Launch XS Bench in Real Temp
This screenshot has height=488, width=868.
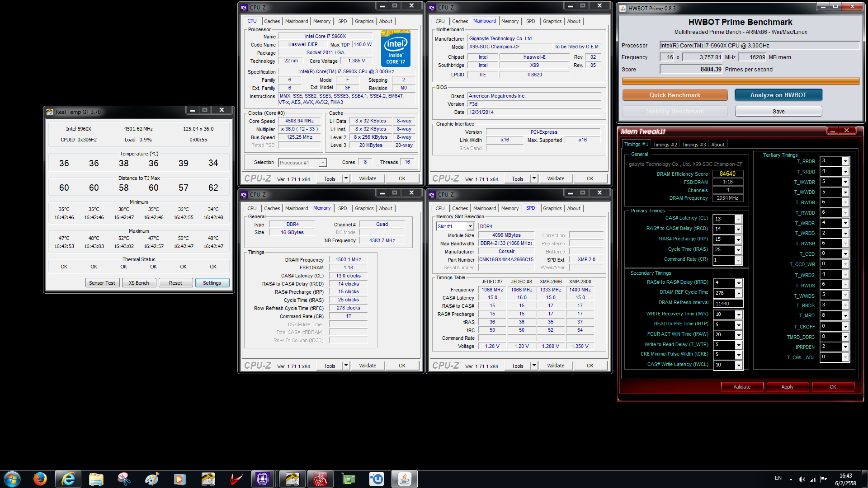click(x=139, y=283)
